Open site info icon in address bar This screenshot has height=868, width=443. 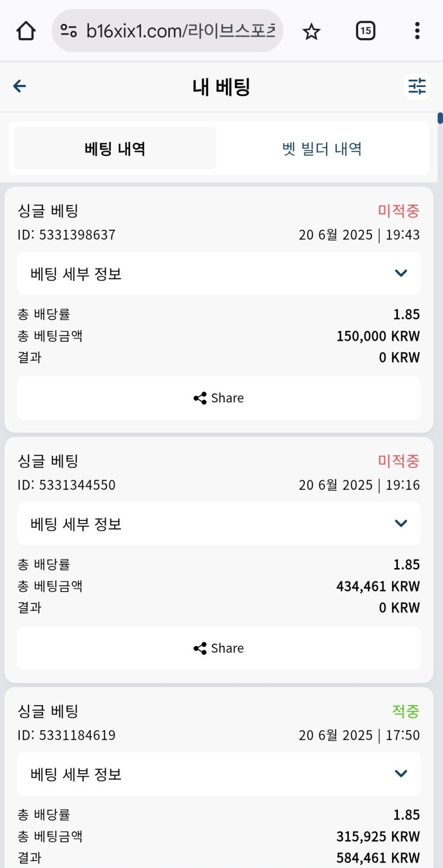pyautogui.click(x=69, y=31)
